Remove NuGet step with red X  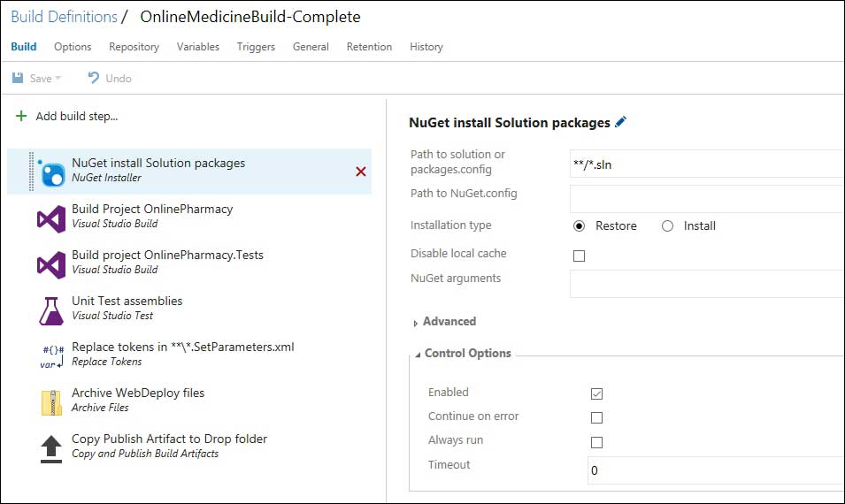pyautogui.click(x=360, y=172)
